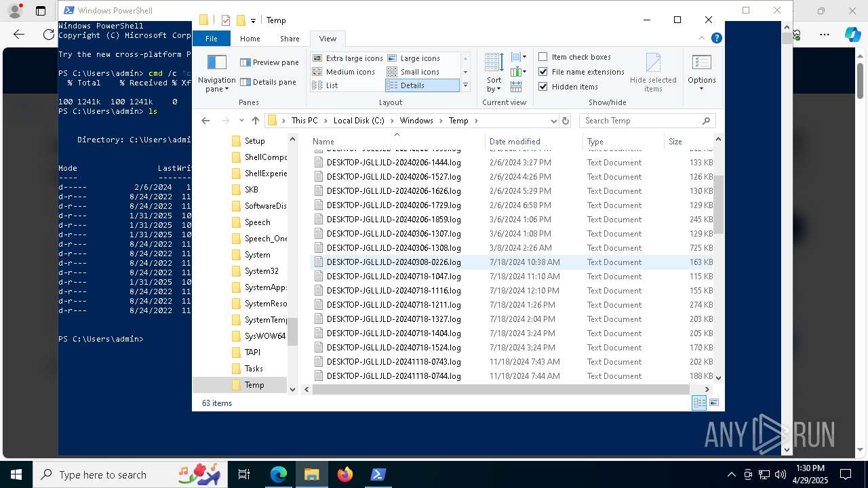Viewport: 868px width, 488px height.
Task: Open Windows Start menu
Action: tap(16, 474)
